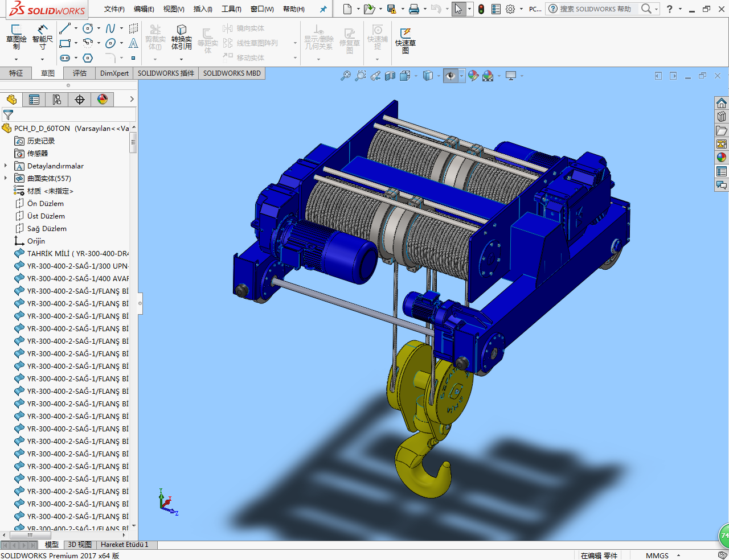The height and width of the screenshot is (560, 729).
Task: Open the Design Library task pane icon
Action: [x=722, y=116]
